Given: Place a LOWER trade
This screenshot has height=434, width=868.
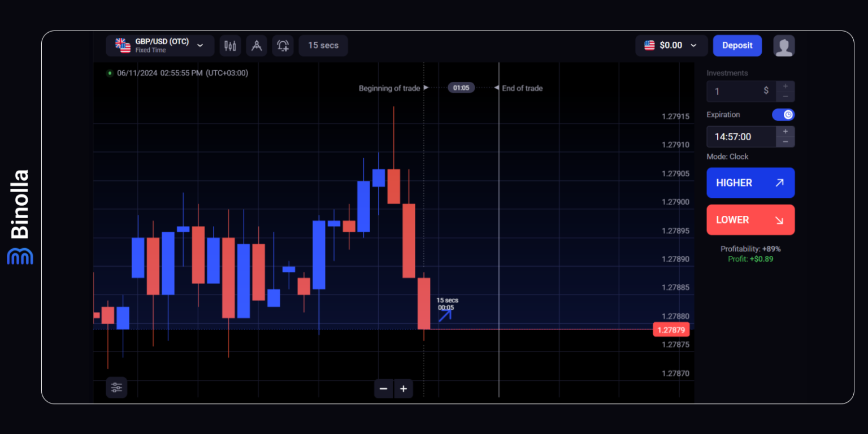Looking at the screenshot, I should pos(750,220).
